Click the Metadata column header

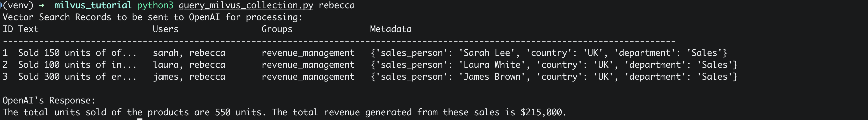point(390,29)
